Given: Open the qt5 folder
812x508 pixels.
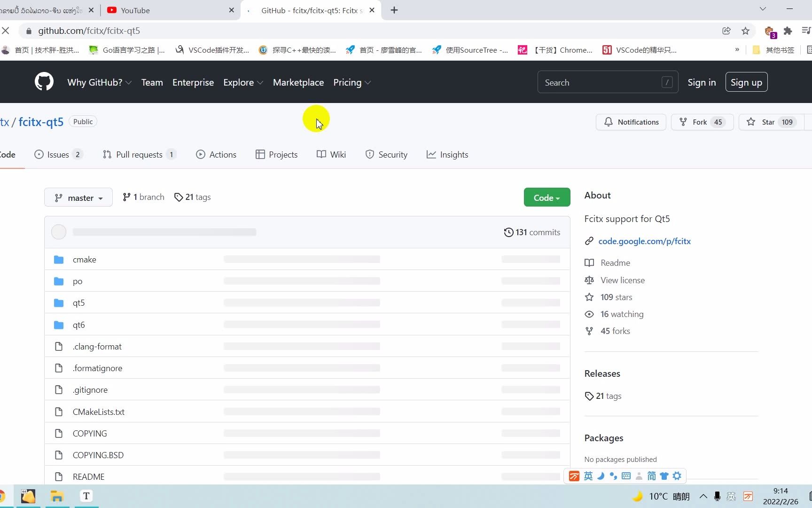Looking at the screenshot, I should [x=79, y=303].
